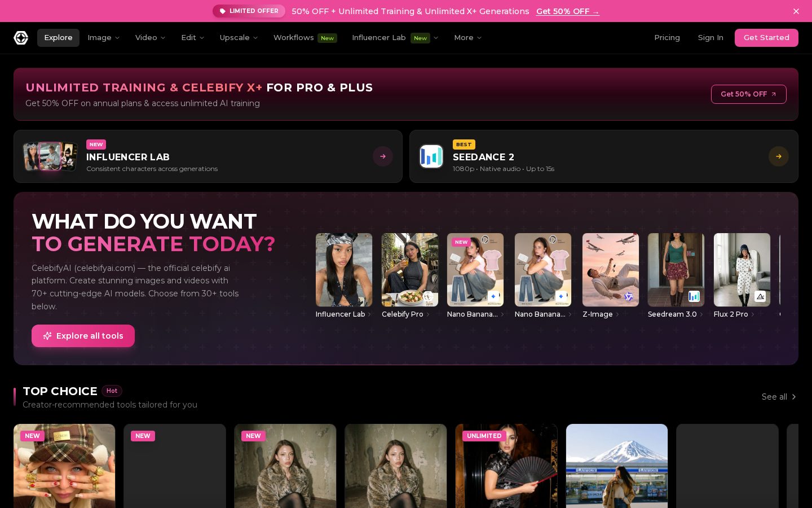
Task: Expand the Edit dropdown menu
Action: point(192,38)
